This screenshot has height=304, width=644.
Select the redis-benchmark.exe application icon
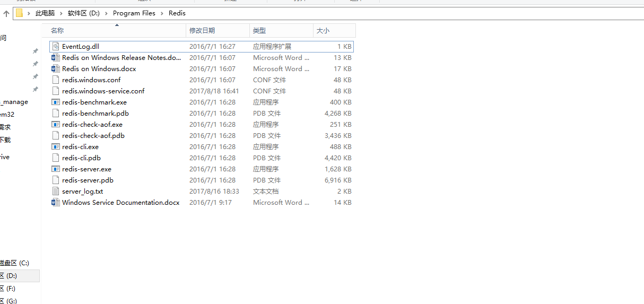tap(56, 102)
